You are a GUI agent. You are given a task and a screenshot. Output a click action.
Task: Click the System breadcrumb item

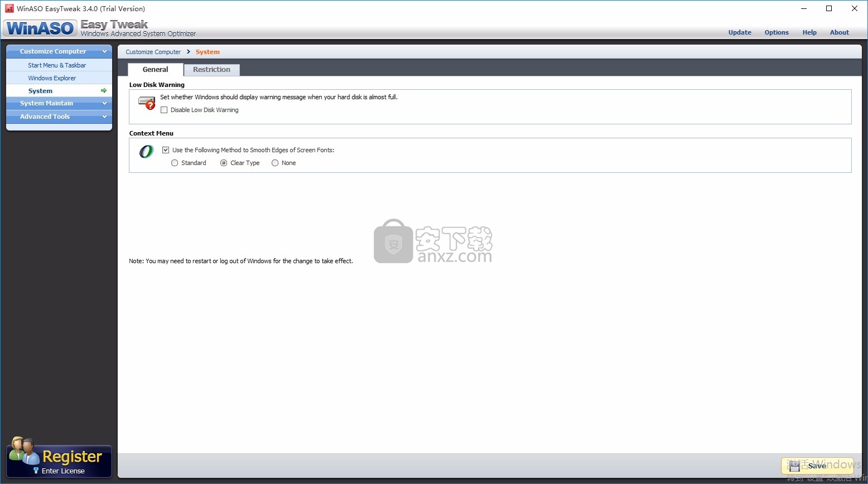click(x=208, y=52)
